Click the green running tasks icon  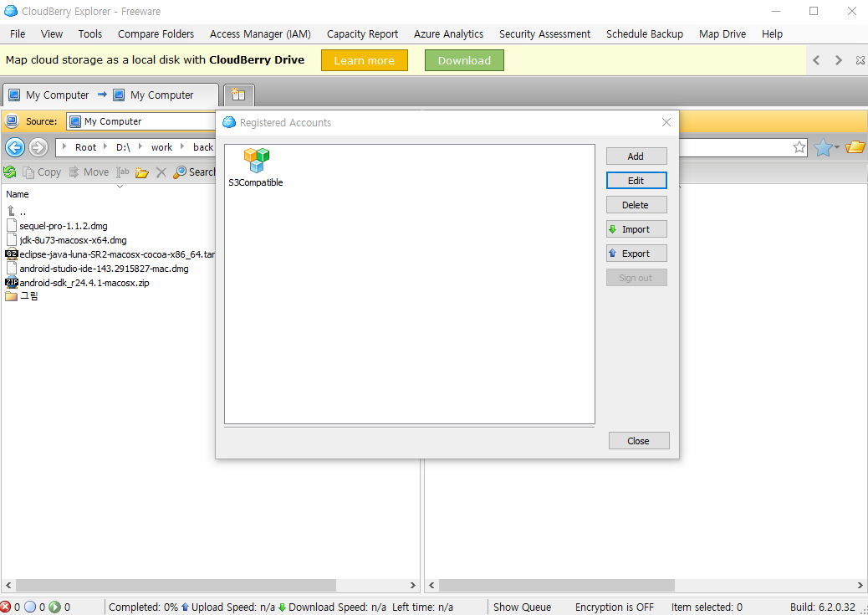coord(54,607)
